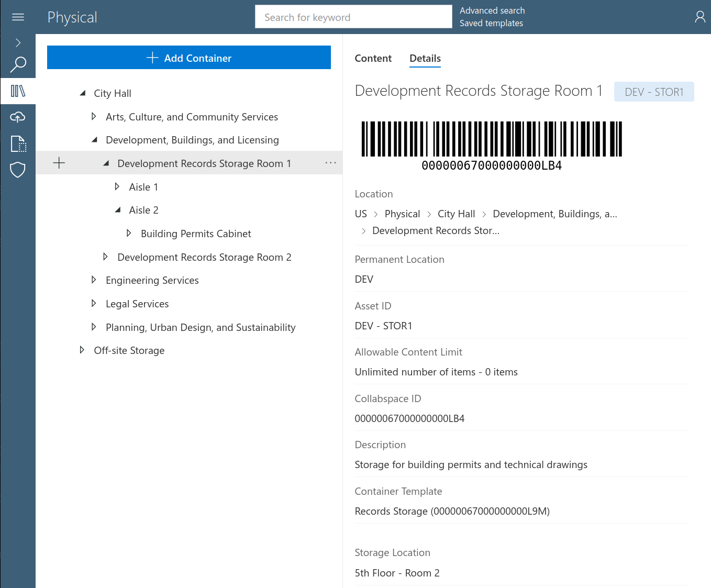
Task: Select the Details tab
Action: point(425,58)
